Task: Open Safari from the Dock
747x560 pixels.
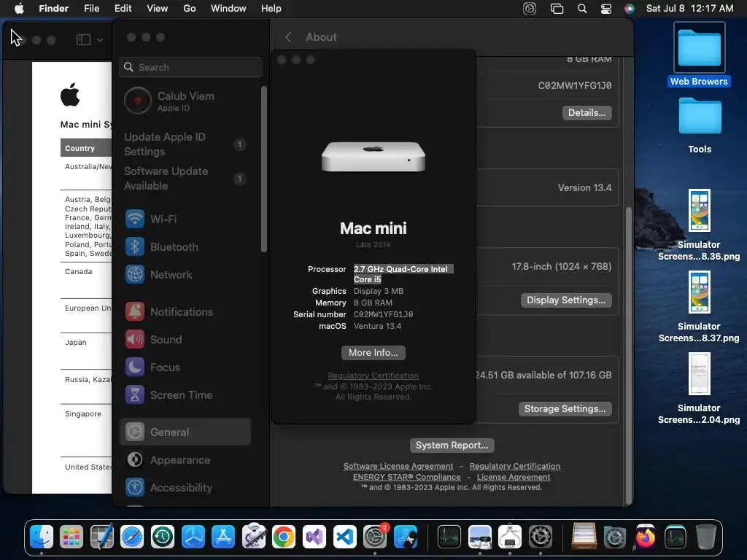Action: point(132,537)
